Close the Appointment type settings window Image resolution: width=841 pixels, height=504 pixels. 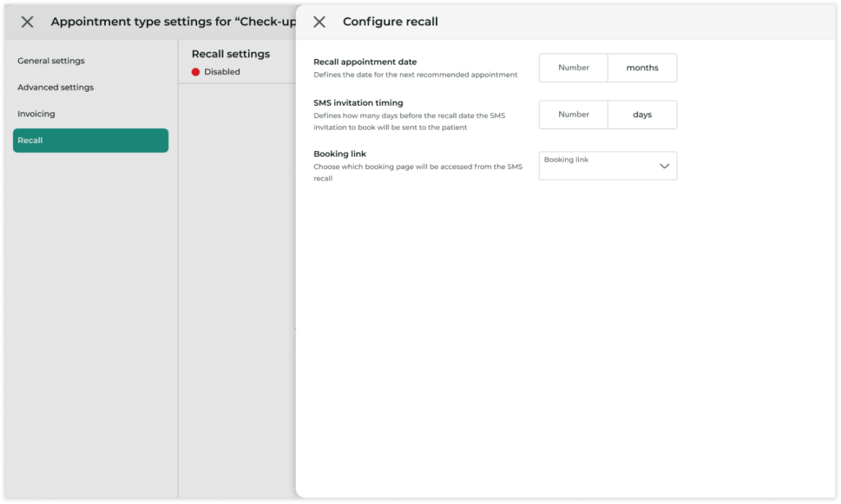(27, 22)
